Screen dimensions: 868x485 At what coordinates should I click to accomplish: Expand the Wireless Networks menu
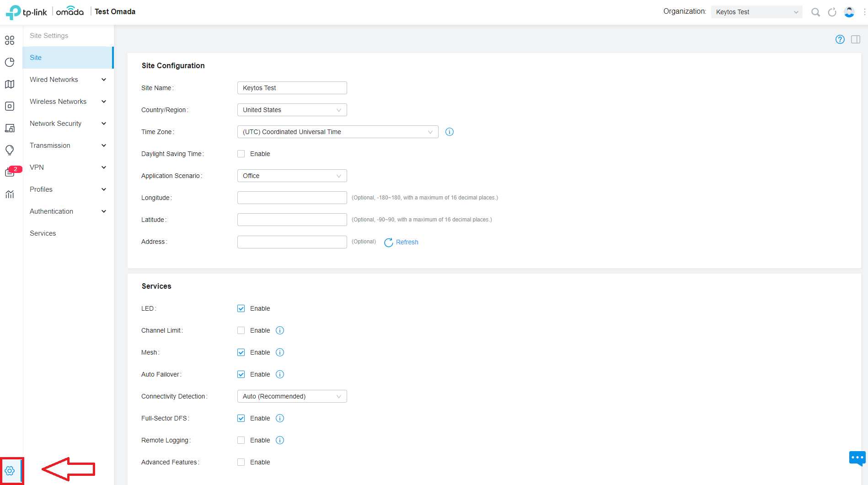68,102
